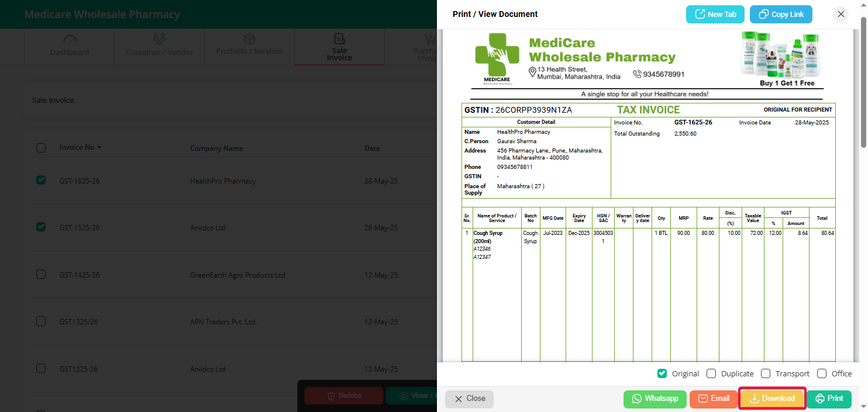
Task: Check the GST1225-26 invoice row checkbox
Action: click(x=41, y=368)
